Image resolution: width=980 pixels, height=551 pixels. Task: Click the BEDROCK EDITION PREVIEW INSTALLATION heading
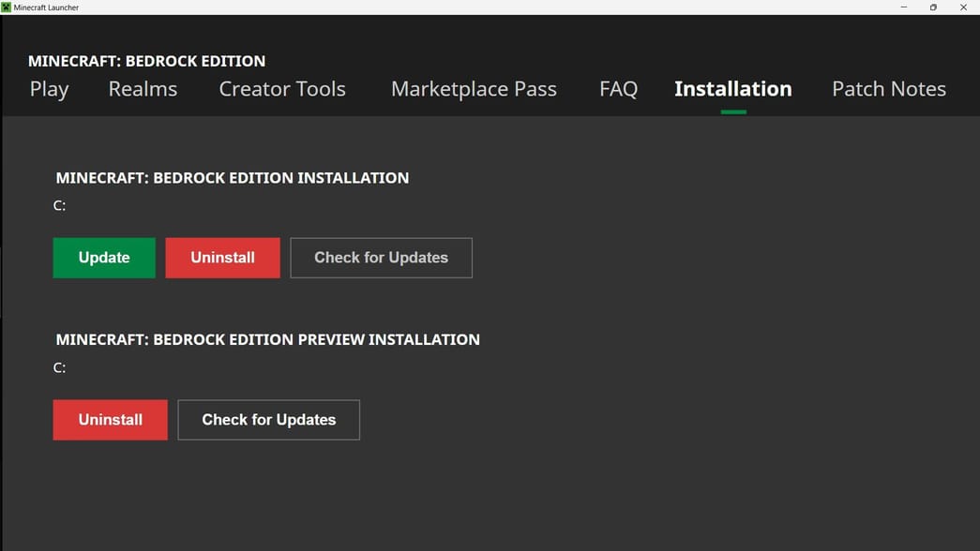pos(267,339)
